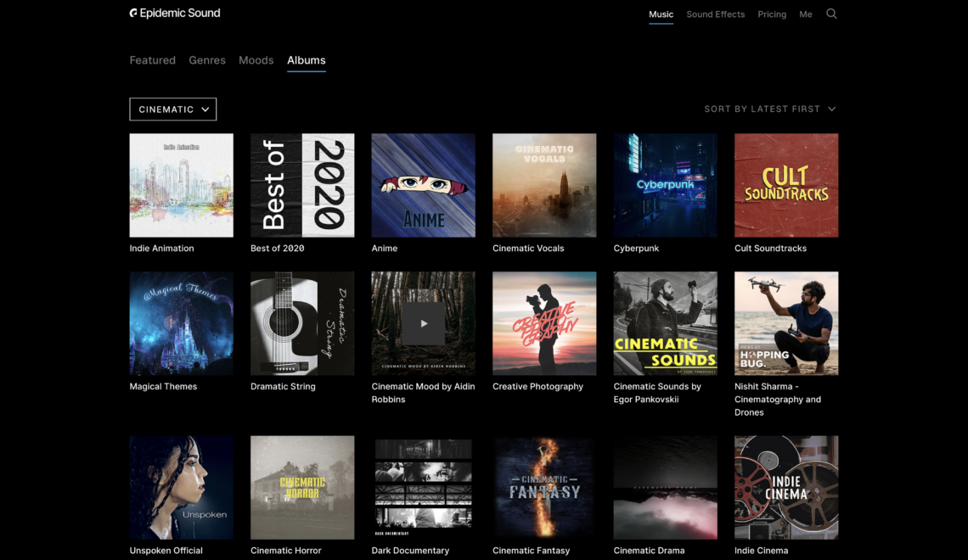Open the Music menu item
Screen dimensions: 968x560
coord(661,14)
